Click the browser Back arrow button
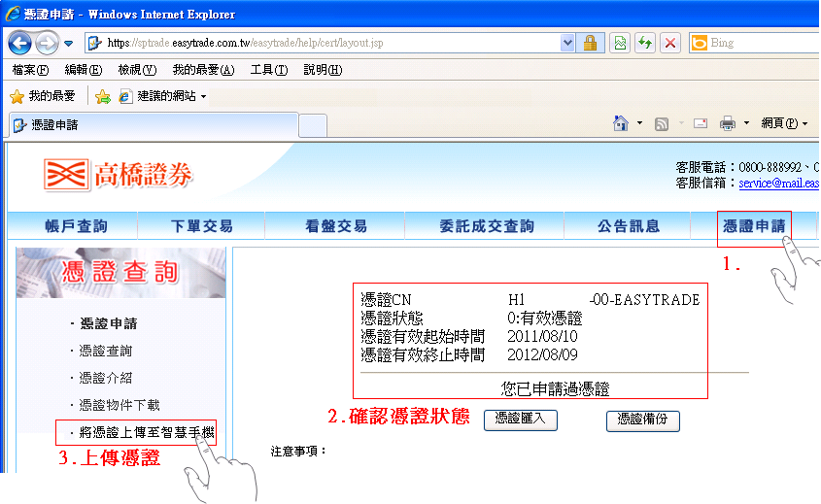 (19, 43)
